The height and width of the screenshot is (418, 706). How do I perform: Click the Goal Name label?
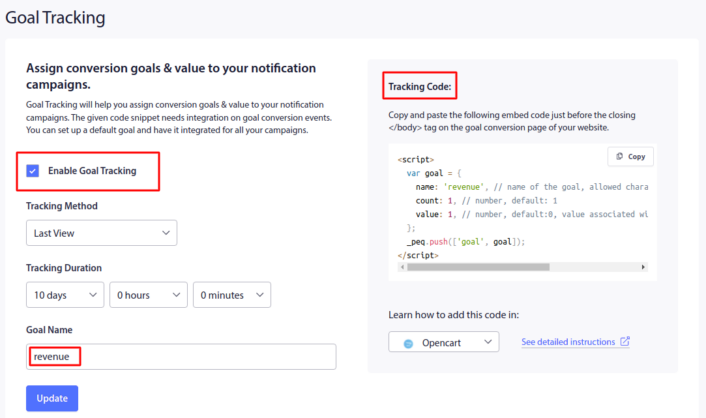tap(49, 330)
